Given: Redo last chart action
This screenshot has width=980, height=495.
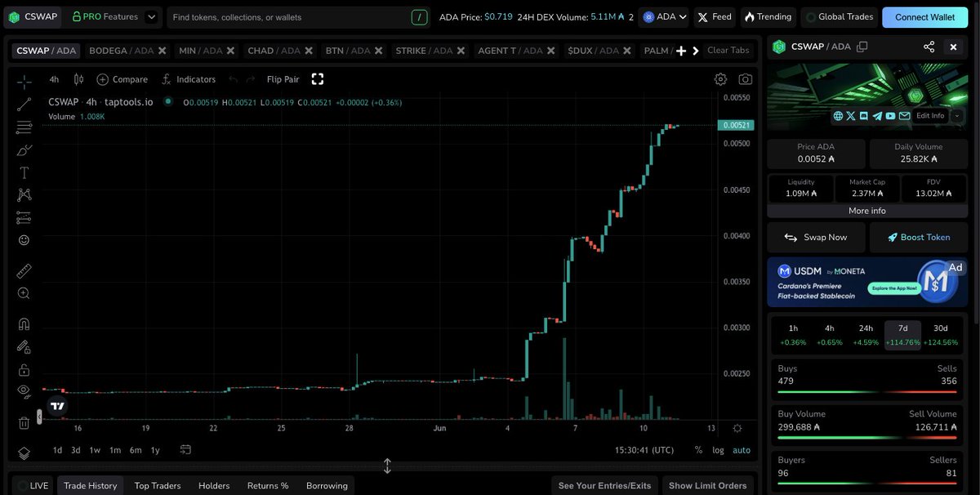Looking at the screenshot, I should pyautogui.click(x=250, y=79).
